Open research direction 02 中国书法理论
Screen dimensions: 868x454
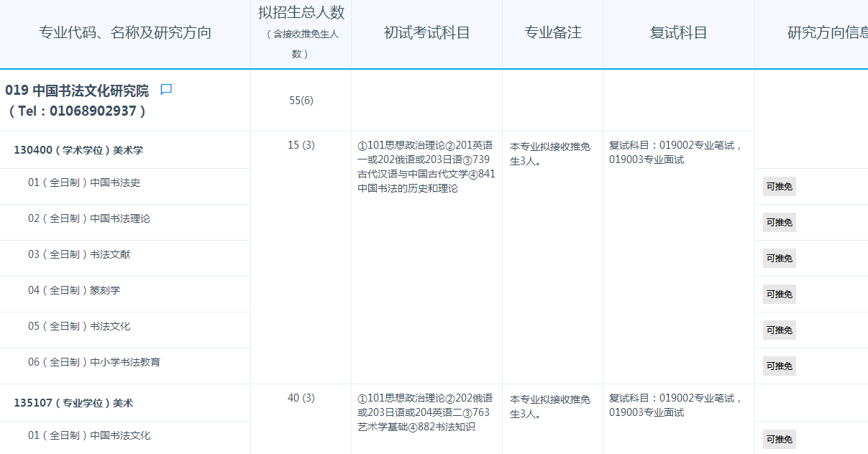pos(89,218)
